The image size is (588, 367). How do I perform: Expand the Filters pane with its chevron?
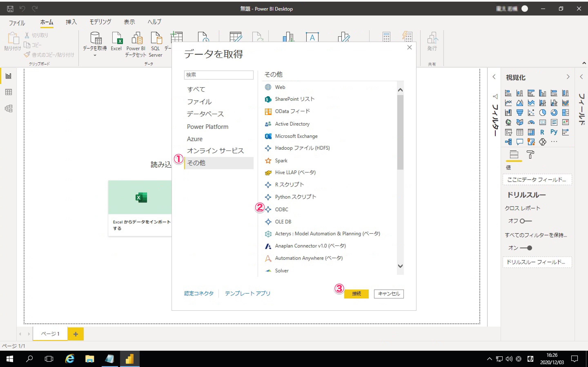tap(494, 77)
